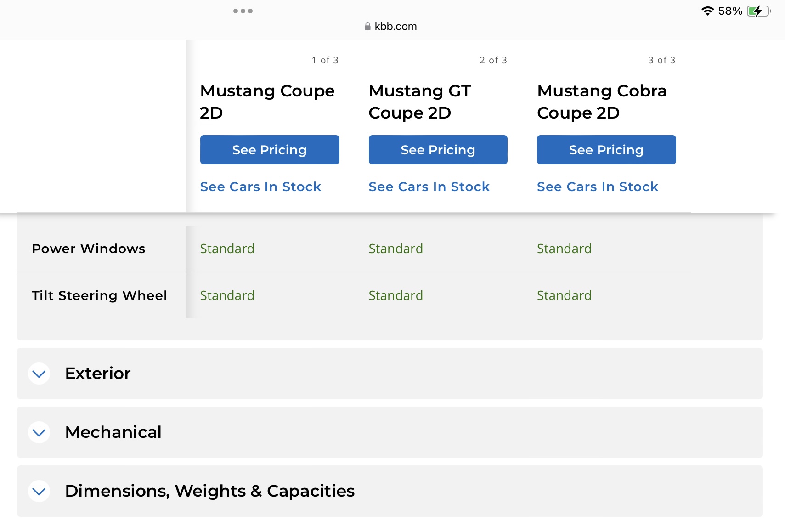Expand Dimensions, Weights & Capacities chevron

39,491
